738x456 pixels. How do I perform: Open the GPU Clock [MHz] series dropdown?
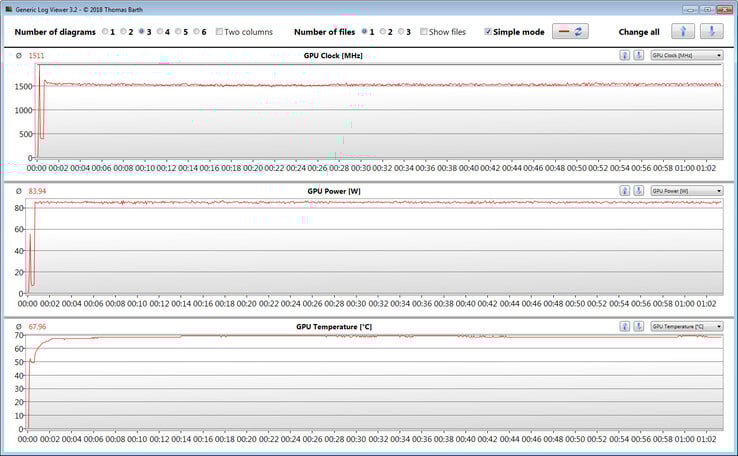[x=687, y=56]
